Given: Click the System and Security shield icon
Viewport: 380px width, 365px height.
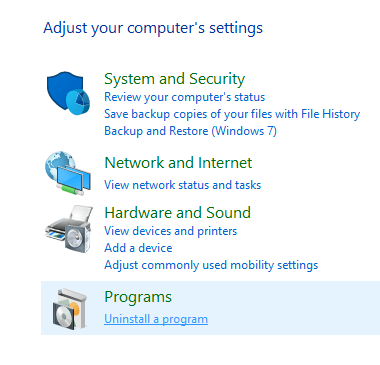Looking at the screenshot, I should pyautogui.click(x=68, y=93).
